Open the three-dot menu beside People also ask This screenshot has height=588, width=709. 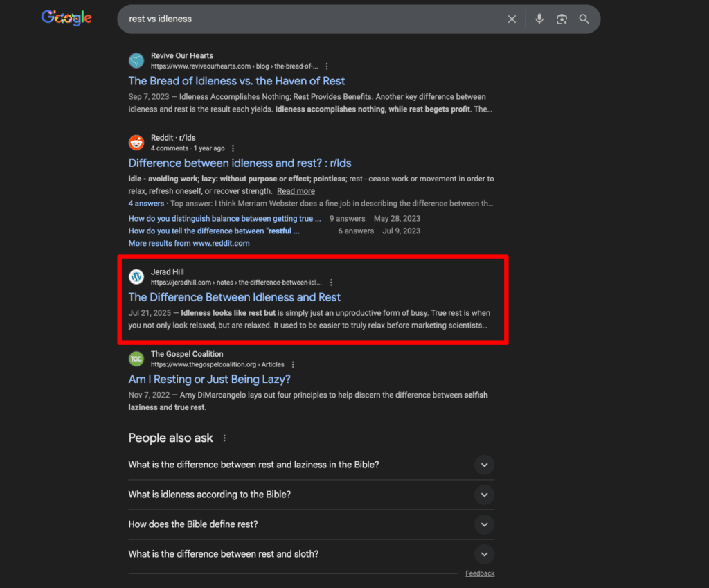[224, 438]
